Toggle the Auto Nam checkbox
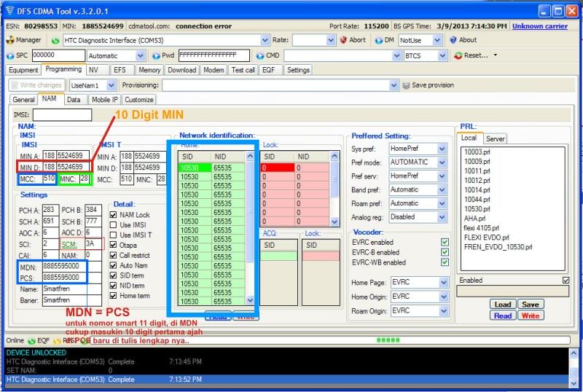The width and height of the screenshot is (583, 392). pyautogui.click(x=114, y=265)
